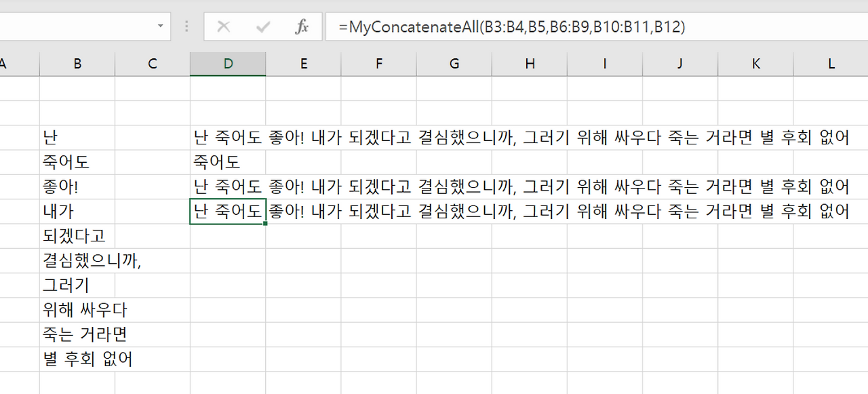Select the cell containing 결심했으니까,
The image size is (868, 394).
pos(77,260)
